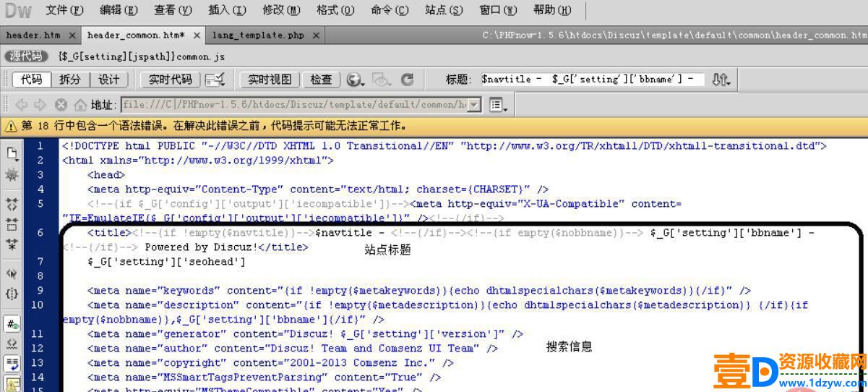The image size is (868, 392).
Task: Click line number 10 in gutter
Action: [x=38, y=305]
